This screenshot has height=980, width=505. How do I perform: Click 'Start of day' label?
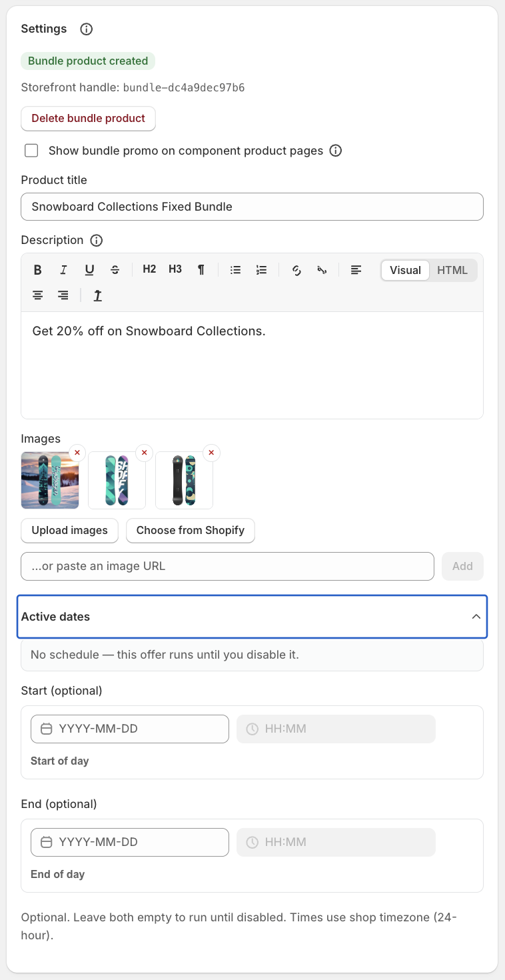[60, 761]
